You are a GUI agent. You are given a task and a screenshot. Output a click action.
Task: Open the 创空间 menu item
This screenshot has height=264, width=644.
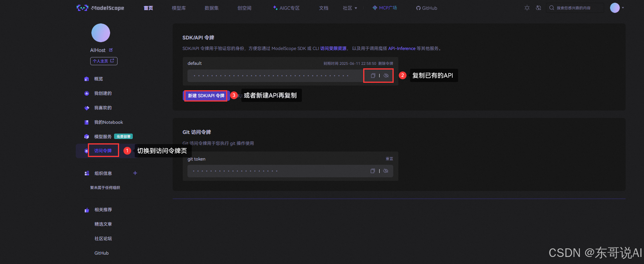pyautogui.click(x=244, y=8)
